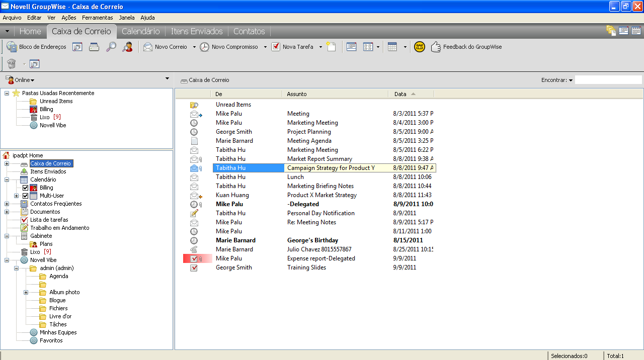Expand the Caixa de Correio folder node
The height and width of the screenshot is (360, 644).
pyautogui.click(x=7, y=163)
